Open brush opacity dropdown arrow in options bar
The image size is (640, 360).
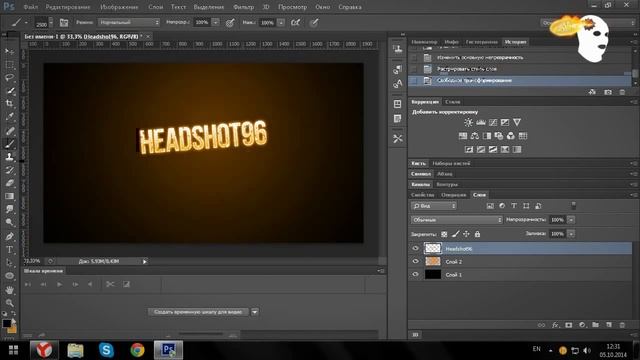[x=216, y=22]
